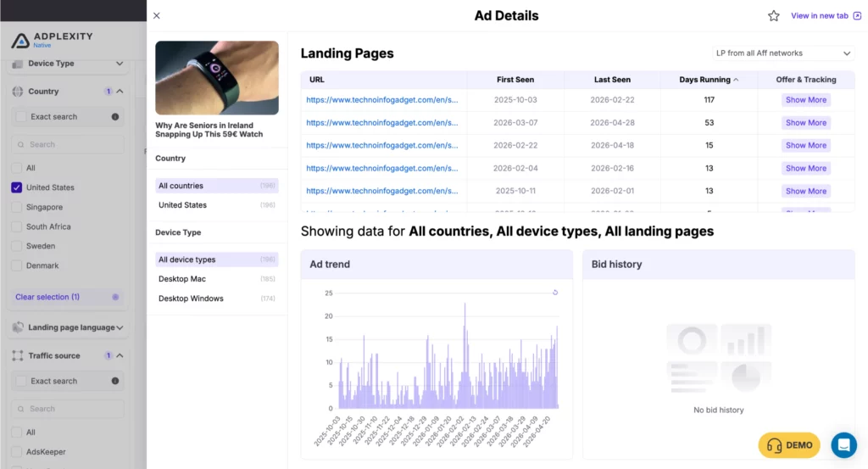Click the Landing page language icon
This screenshot has height=469, width=868.
click(x=18, y=327)
